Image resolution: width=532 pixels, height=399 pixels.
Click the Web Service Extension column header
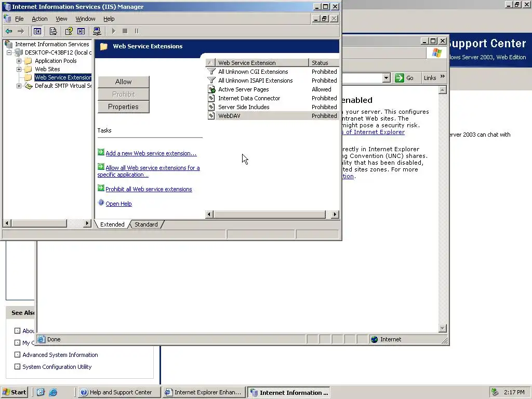262,63
